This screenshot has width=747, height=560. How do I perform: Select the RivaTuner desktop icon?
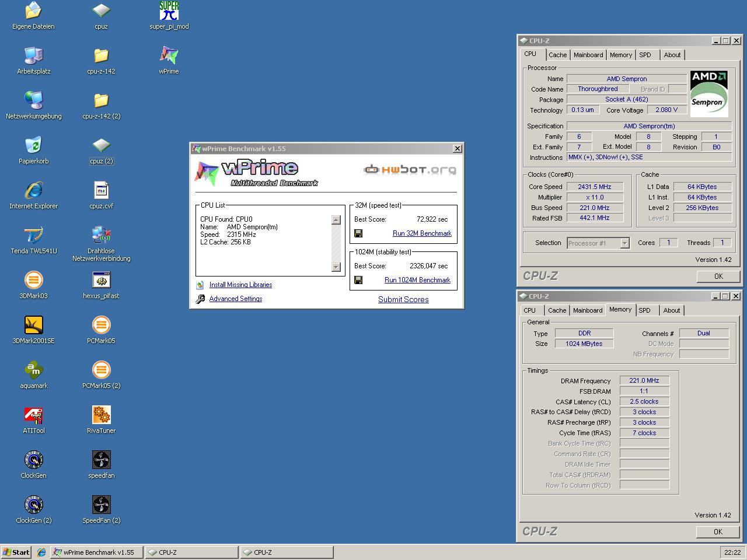click(101, 420)
